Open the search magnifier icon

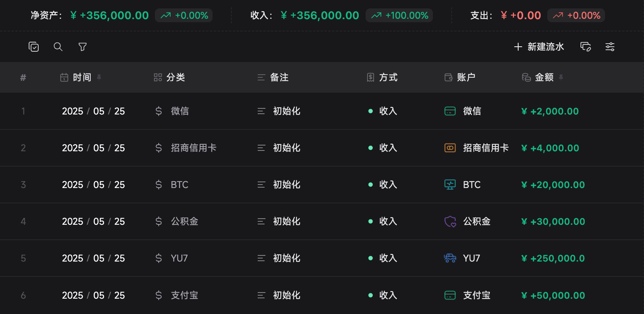tap(58, 47)
